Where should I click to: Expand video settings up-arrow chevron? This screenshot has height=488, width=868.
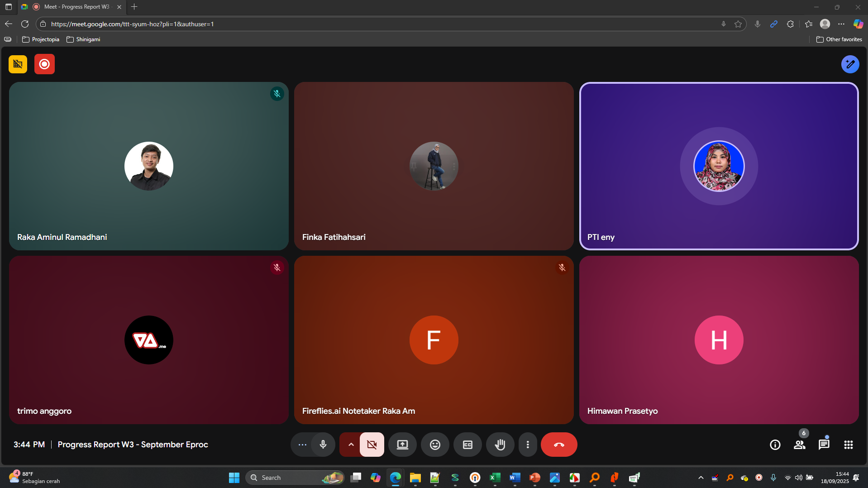point(351,445)
